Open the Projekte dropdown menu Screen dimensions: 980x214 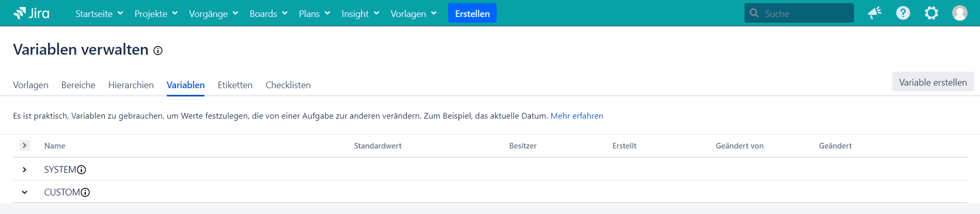coord(156,13)
